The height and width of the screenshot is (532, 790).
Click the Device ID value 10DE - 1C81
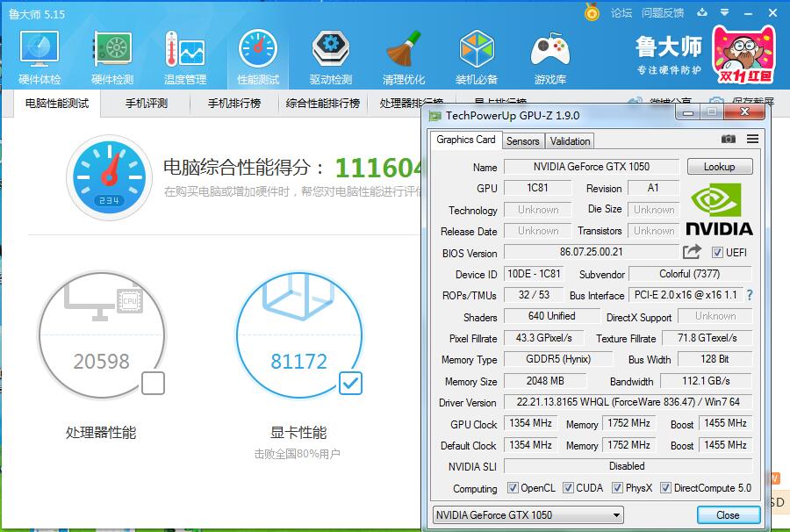click(534, 274)
